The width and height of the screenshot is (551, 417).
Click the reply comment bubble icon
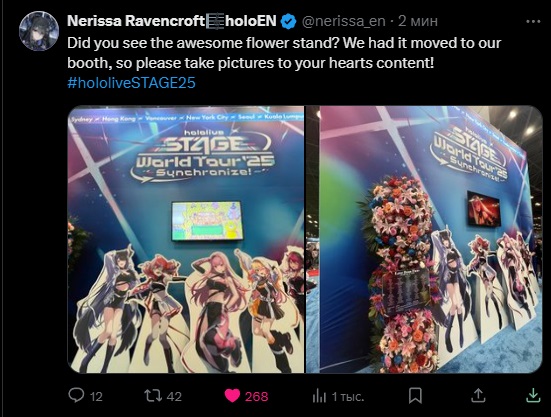coord(76,395)
